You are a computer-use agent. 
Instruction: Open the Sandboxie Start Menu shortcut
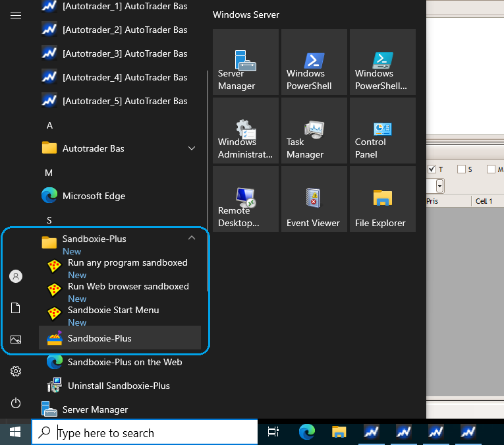tap(113, 311)
